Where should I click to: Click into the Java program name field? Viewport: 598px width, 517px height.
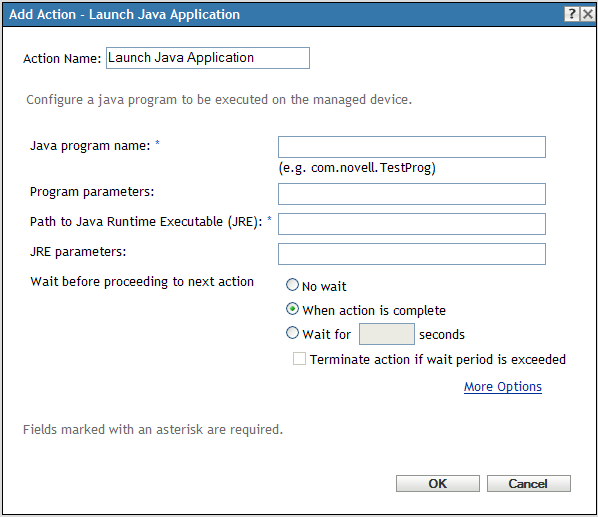412,147
